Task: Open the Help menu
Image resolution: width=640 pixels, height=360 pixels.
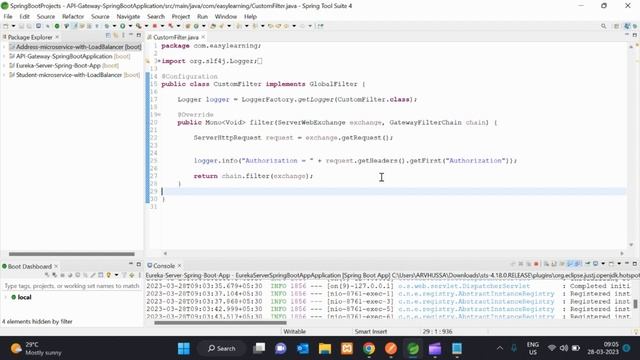Action: coord(250,16)
